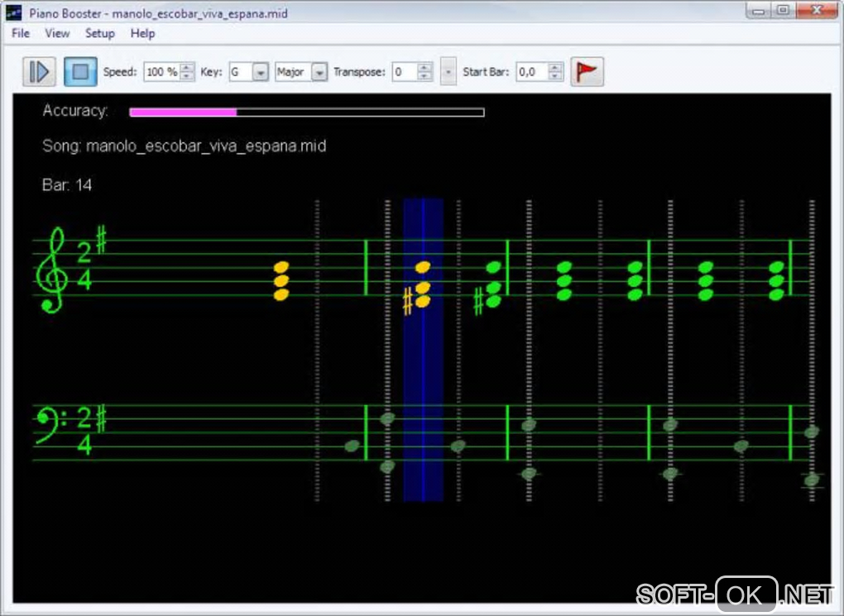Close the Piano Booster window
This screenshot has width=844, height=616.
pyautogui.click(x=817, y=11)
